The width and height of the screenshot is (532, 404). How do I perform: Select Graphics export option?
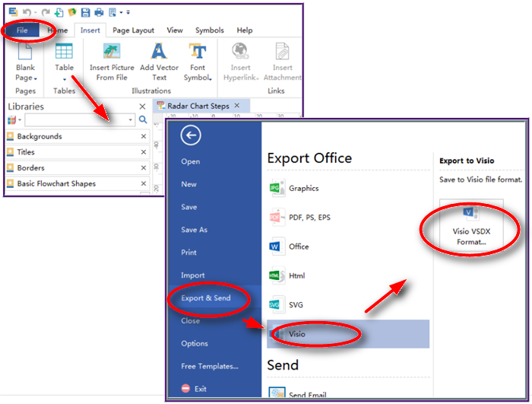(x=348, y=188)
